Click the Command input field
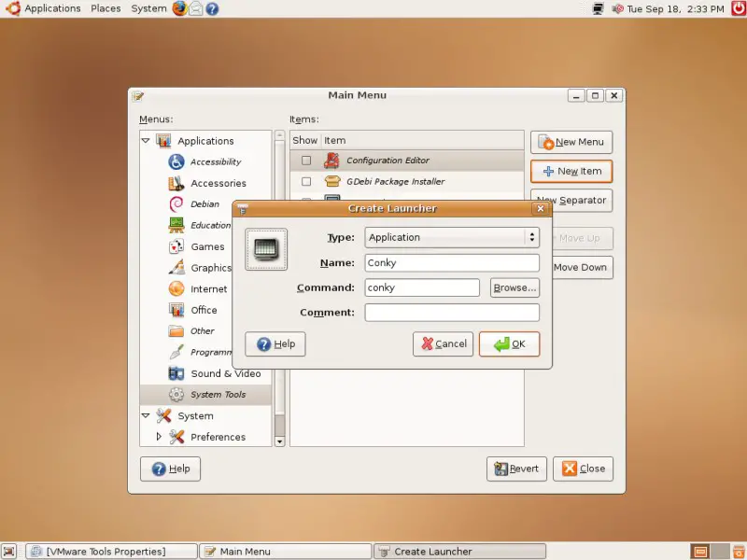Image resolution: width=747 pixels, height=560 pixels. click(422, 287)
